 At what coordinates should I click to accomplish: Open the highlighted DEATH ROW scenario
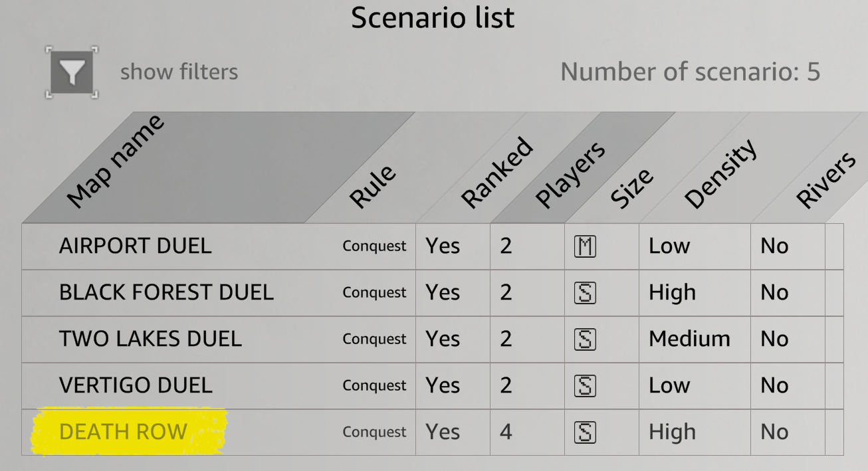pos(123,432)
